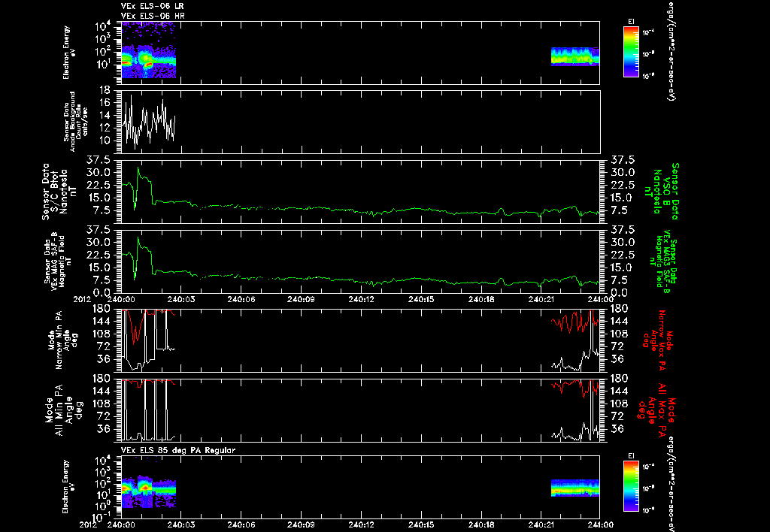Click the "240:18" label under the 85 deg PA spectrogram
The width and height of the screenshot is (770, 532).
click(x=480, y=524)
